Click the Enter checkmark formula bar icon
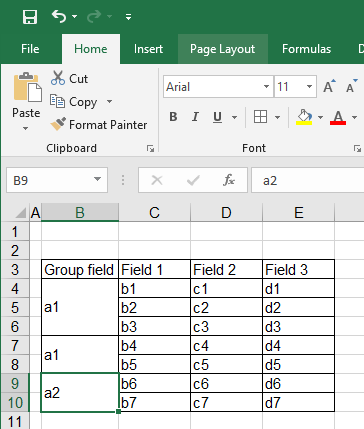This screenshot has height=429, width=364. pos(193,180)
